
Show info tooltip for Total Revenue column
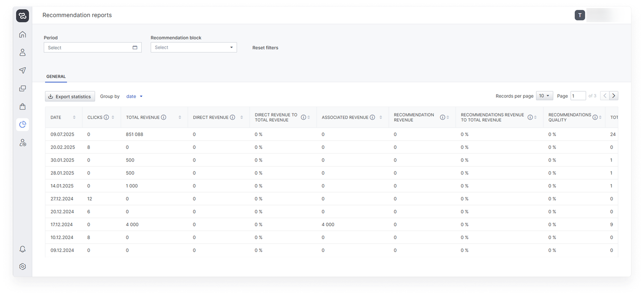coord(164,117)
